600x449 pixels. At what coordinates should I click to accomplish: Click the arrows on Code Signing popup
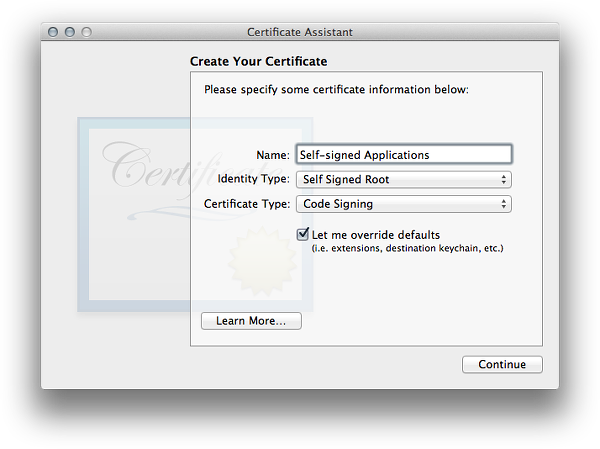503,204
